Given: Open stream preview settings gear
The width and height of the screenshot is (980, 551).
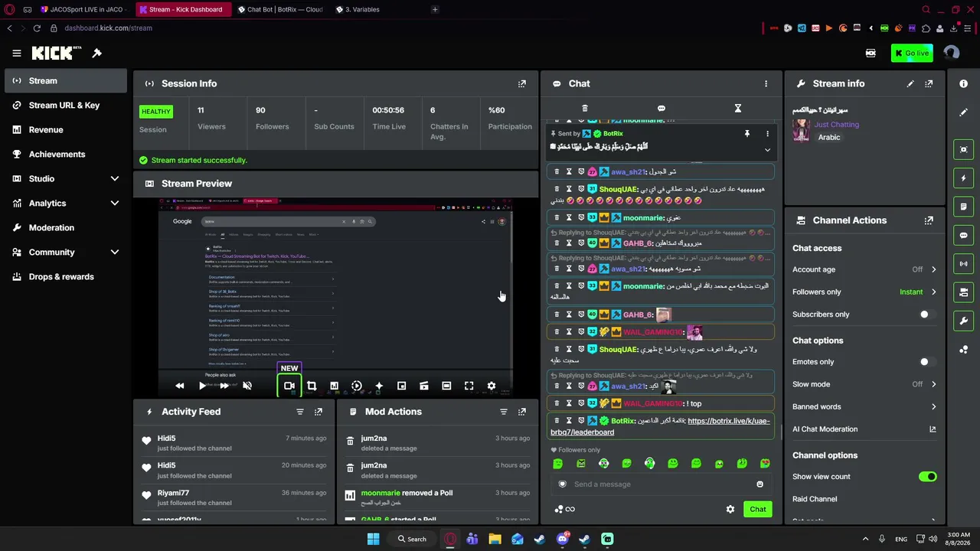Looking at the screenshot, I should (492, 386).
